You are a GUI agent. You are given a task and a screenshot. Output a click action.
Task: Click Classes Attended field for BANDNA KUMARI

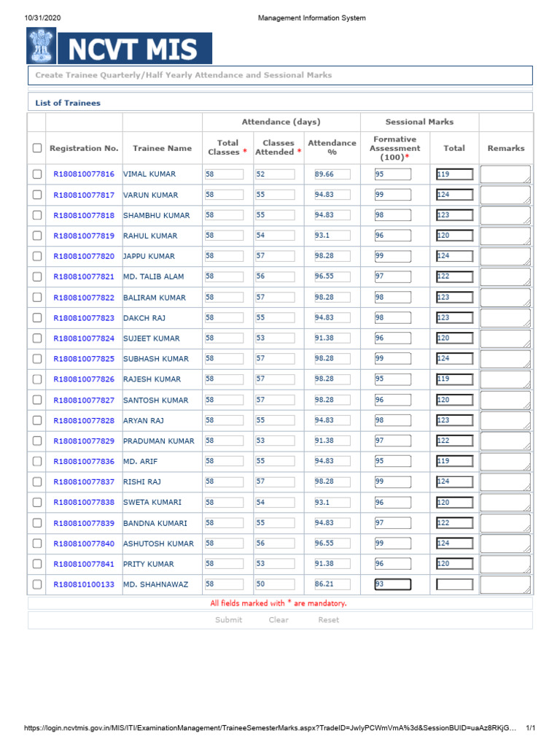(x=275, y=523)
